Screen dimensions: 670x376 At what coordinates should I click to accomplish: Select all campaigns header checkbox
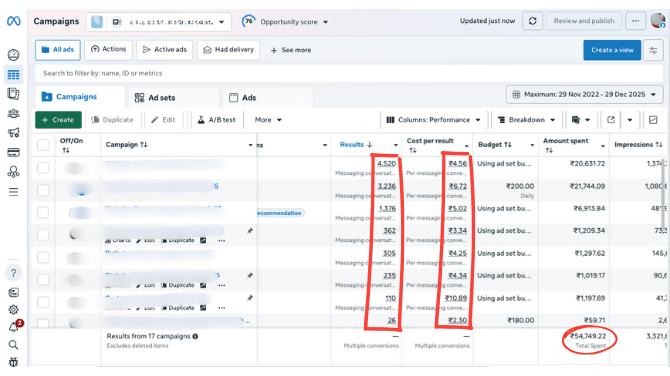tap(43, 145)
